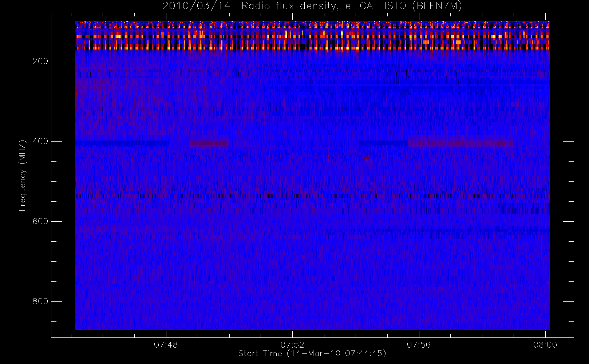Click the Start Time axis label

(x=312, y=353)
